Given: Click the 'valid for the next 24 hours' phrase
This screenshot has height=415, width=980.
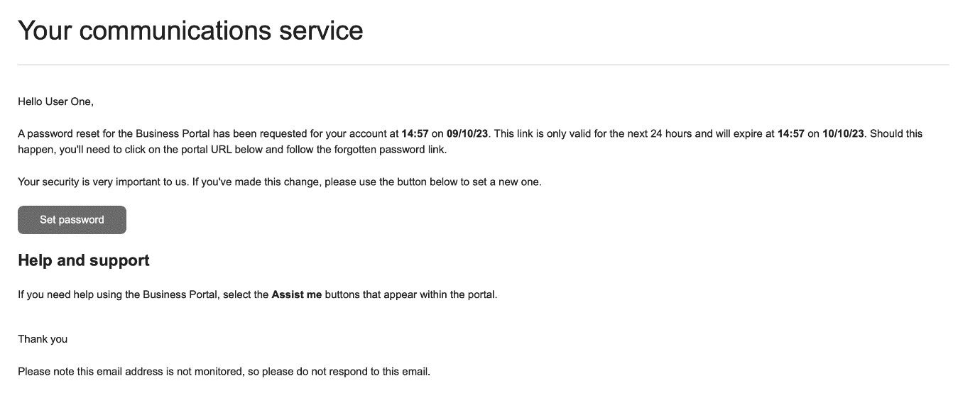Looking at the screenshot, I should 631,133.
